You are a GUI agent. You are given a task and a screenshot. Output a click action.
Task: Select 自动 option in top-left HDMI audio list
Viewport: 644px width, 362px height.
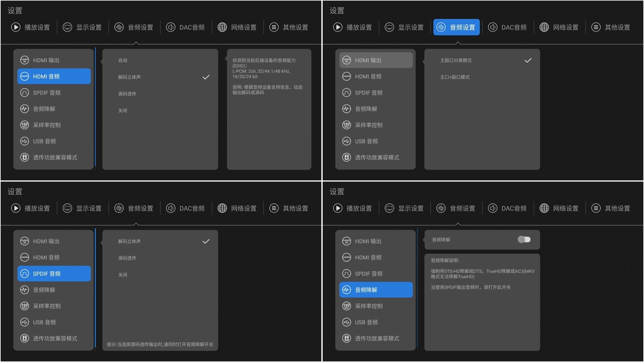tap(160, 60)
